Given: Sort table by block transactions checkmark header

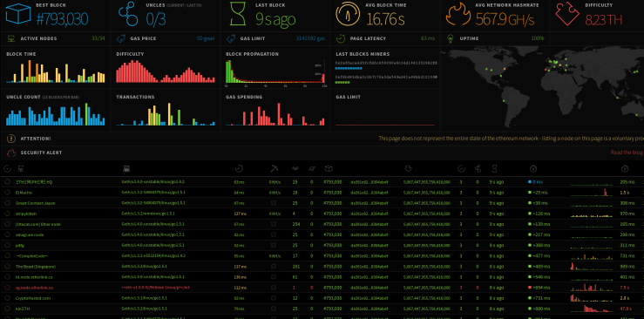Looking at the screenshot, I should [461, 168].
